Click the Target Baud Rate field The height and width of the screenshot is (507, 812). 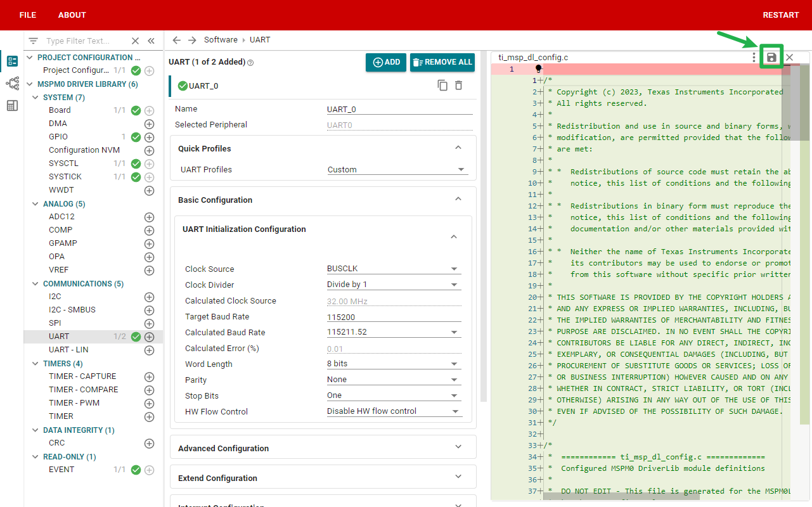point(394,317)
